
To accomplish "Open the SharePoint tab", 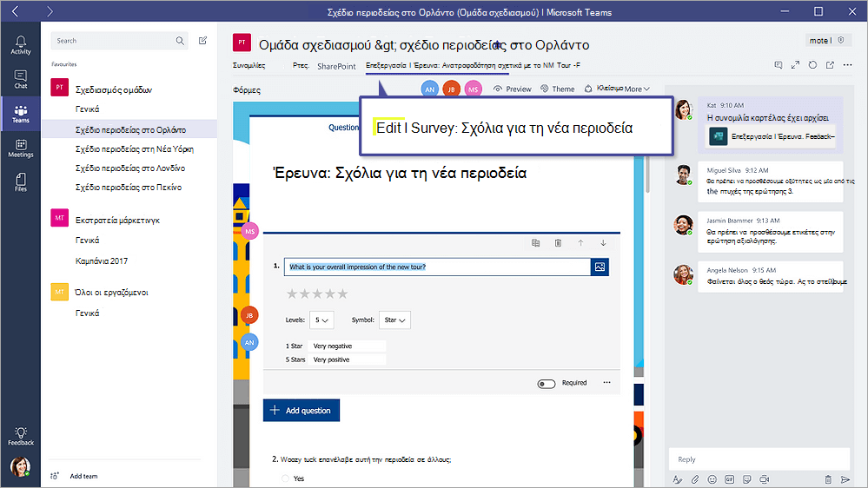I will (336, 66).
